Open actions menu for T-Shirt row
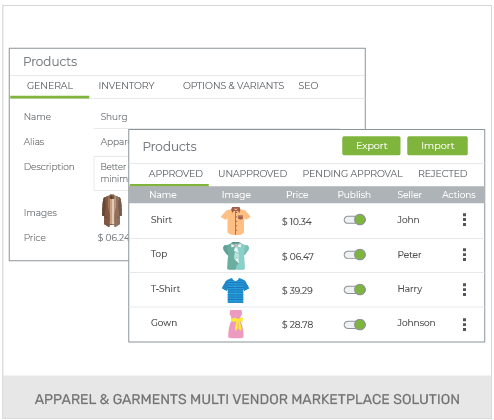494x420 pixels. 464,289
